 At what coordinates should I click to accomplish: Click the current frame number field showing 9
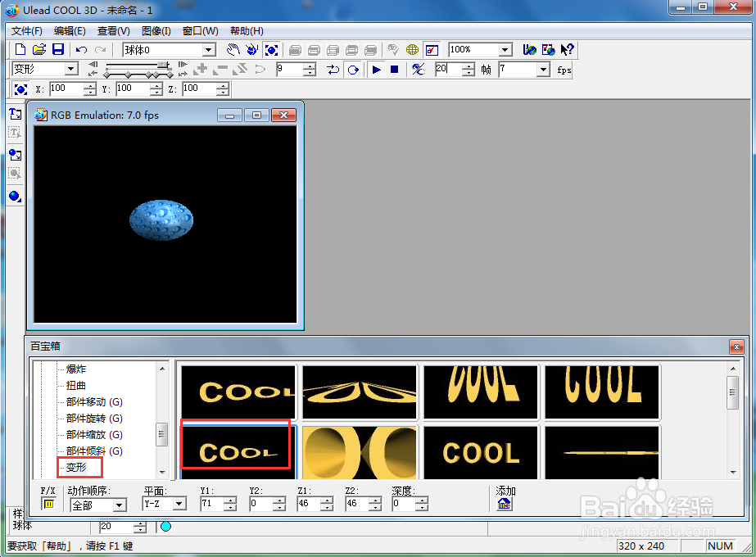(x=290, y=70)
